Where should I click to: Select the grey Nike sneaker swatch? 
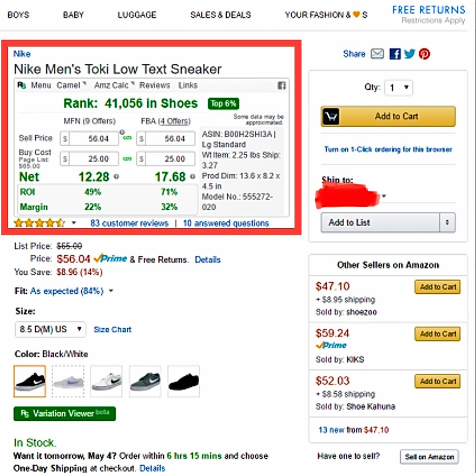click(145, 381)
